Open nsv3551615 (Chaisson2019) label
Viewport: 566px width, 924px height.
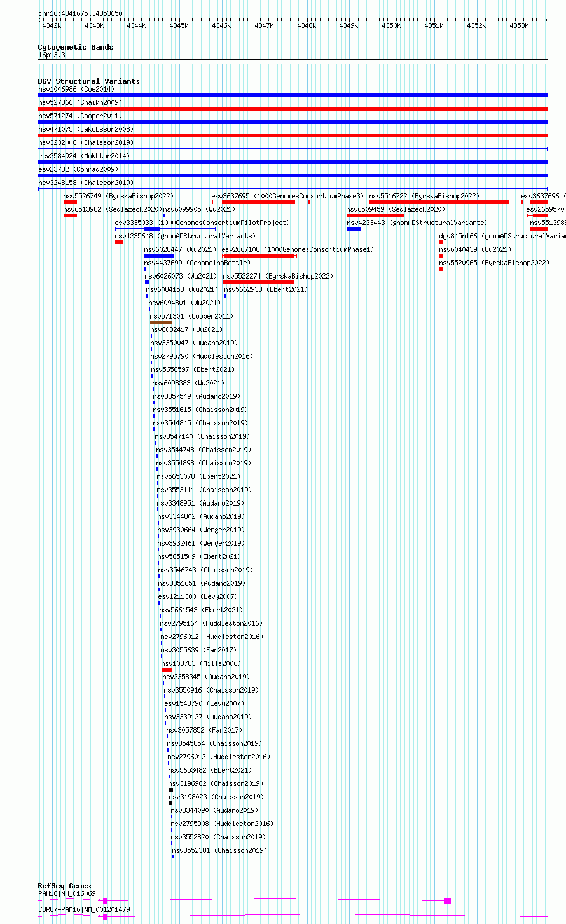(200, 410)
